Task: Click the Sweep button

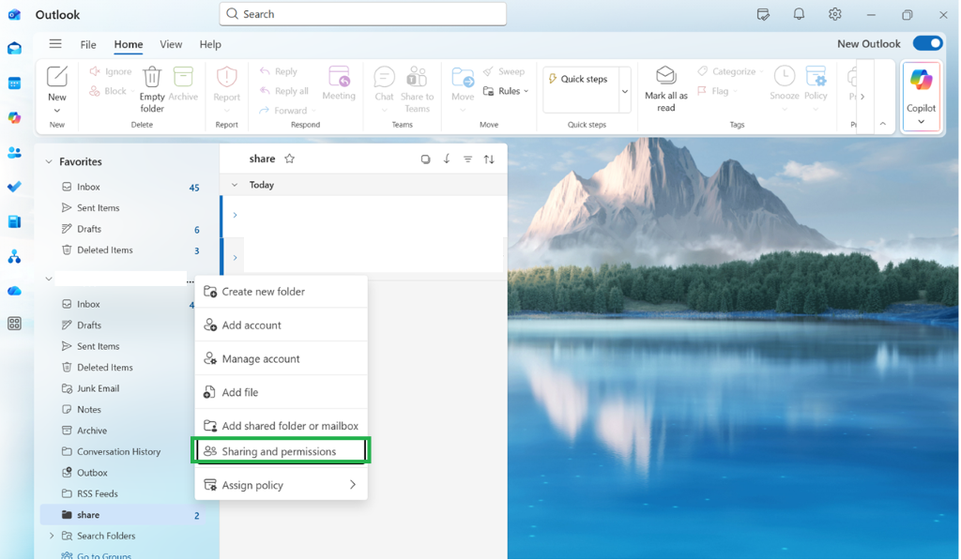Action: 504,71
